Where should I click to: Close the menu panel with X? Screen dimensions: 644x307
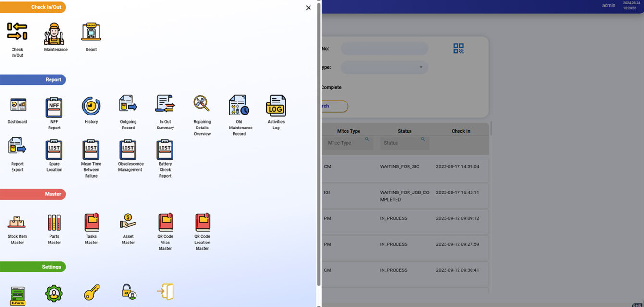(309, 8)
